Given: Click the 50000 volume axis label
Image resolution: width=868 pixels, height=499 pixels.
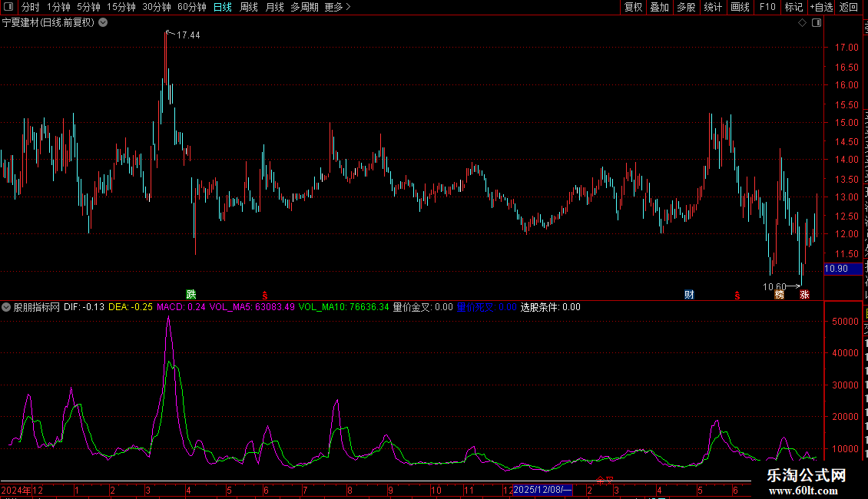Looking at the screenshot, I should coord(845,322).
